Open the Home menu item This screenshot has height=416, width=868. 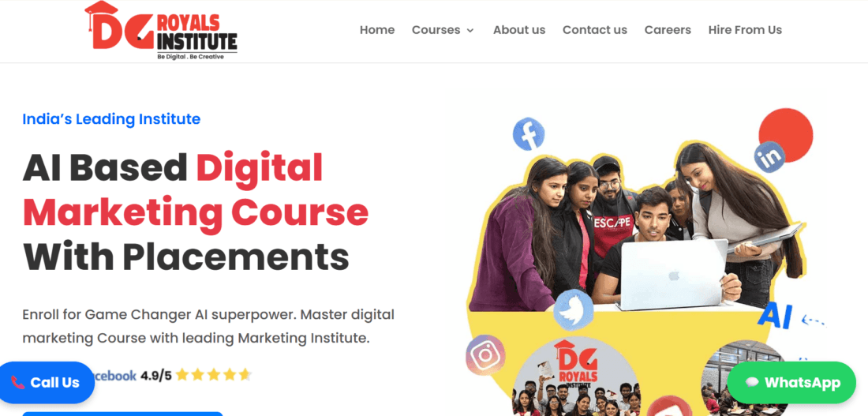(x=377, y=30)
